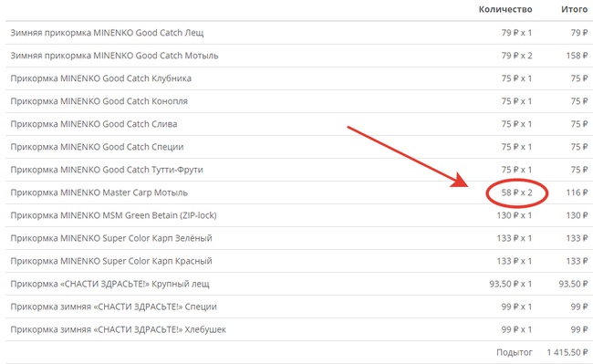Select Прикормка зимняя «СНАСТИ ЗДРАСЬТЕ!» Хлебушек
593x364 pixels.
coord(119,329)
